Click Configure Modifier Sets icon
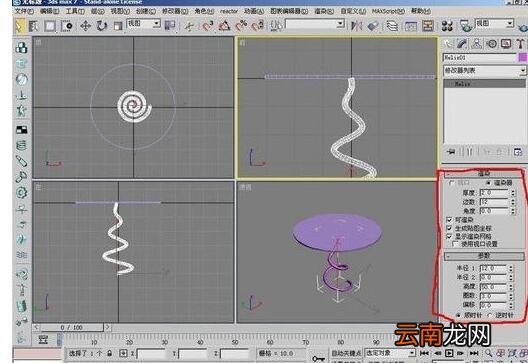Screen dimensions: 528x363 click(x=518, y=152)
